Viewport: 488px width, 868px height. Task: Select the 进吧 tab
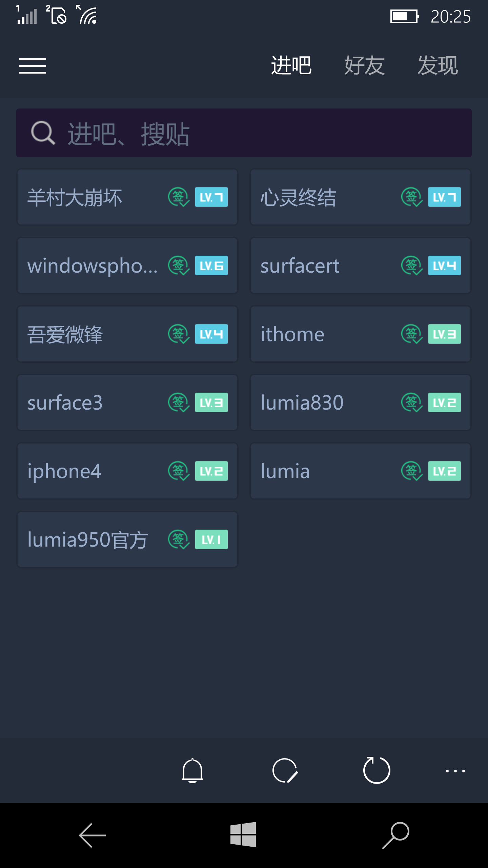[x=291, y=65]
